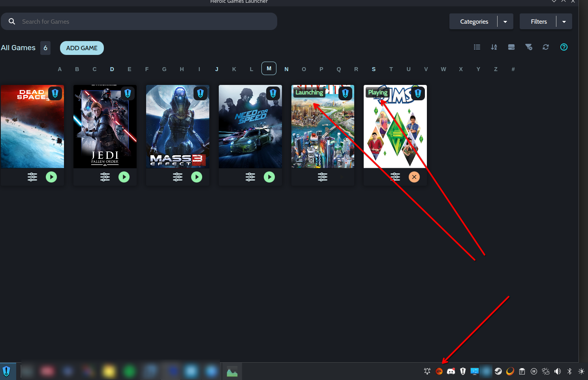
Task: Refresh the game library
Action: point(546,47)
